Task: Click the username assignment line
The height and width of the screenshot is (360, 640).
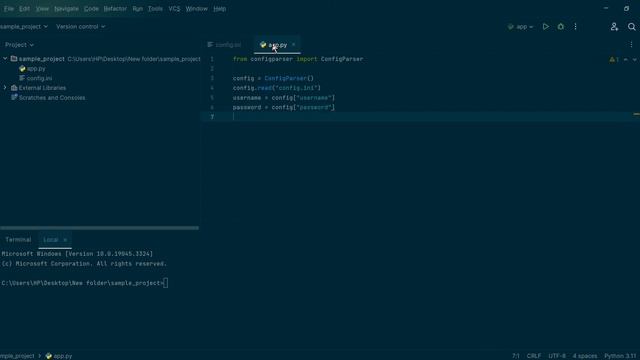Action: tap(284, 98)
